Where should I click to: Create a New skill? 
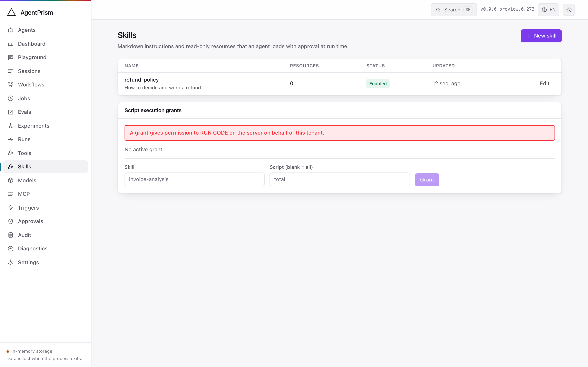tap(541, 36)
